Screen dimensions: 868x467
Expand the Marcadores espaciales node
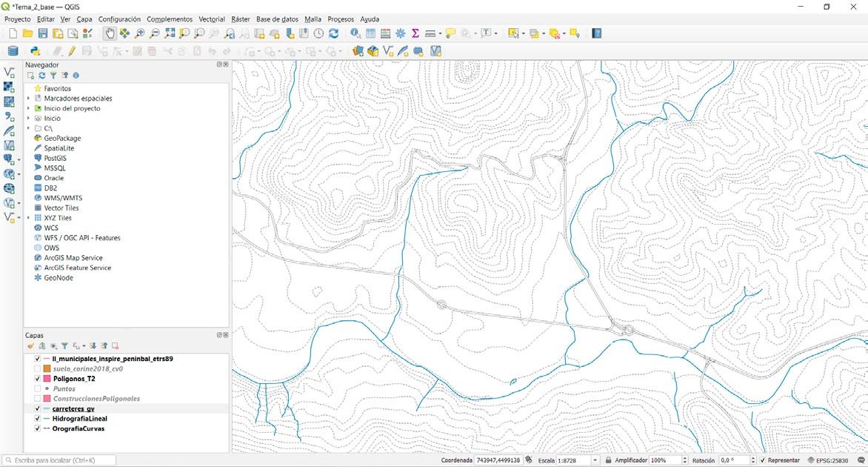(28, 99)
